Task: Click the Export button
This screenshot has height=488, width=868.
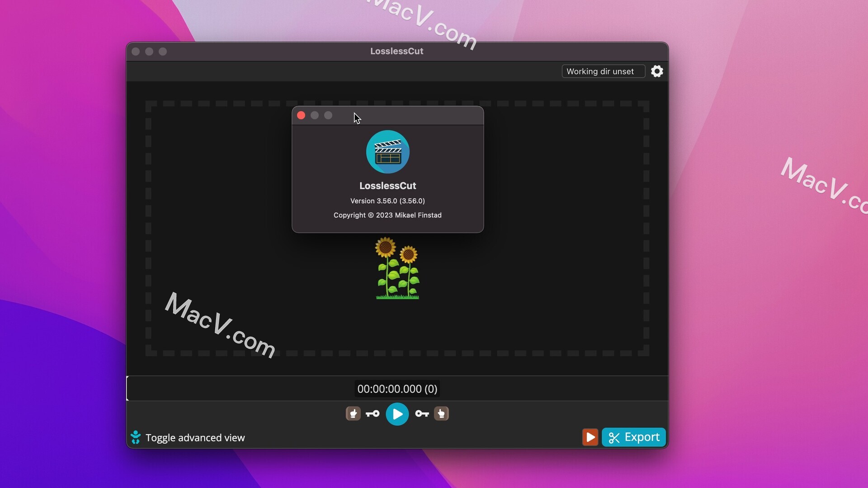Action: (x=633, y=437)
